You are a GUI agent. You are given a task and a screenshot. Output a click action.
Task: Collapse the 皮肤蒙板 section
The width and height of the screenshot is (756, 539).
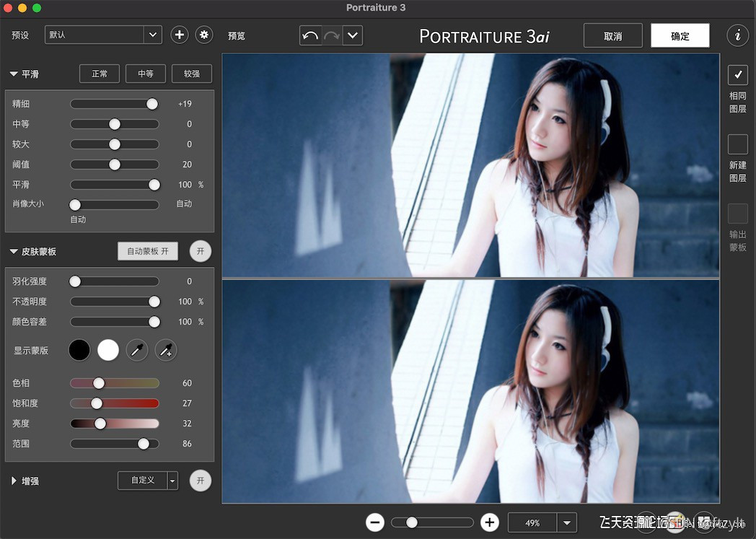coord(14,252)
